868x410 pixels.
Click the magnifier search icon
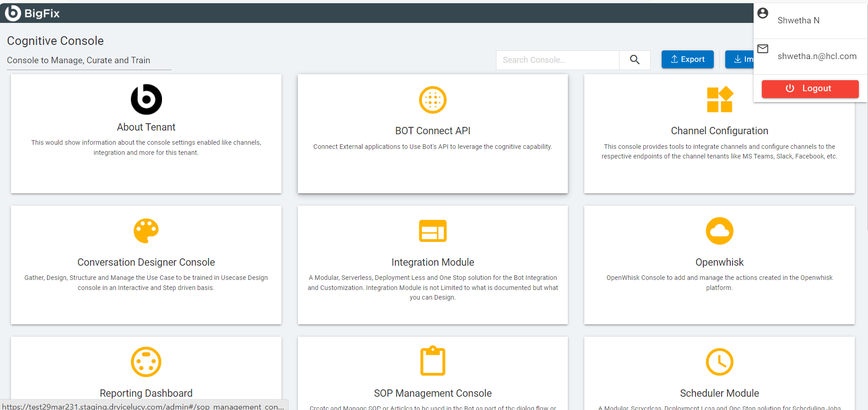point(635,60)
